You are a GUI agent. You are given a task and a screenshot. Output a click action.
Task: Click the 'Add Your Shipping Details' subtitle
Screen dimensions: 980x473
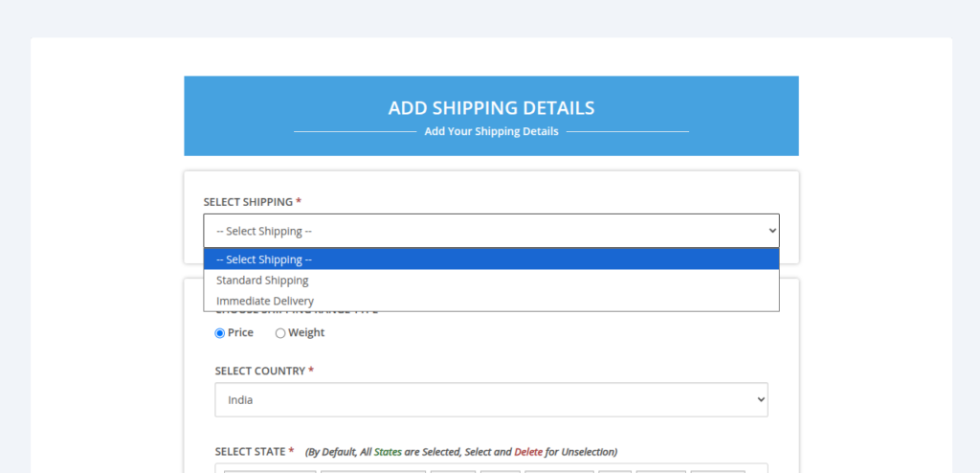(491, 131)
